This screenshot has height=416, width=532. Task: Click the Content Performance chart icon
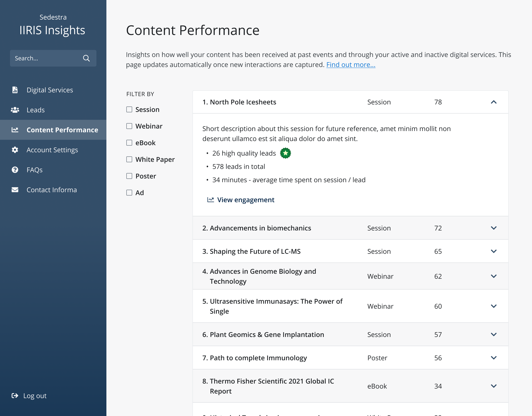pyautogui.click(x=15, y=130)
